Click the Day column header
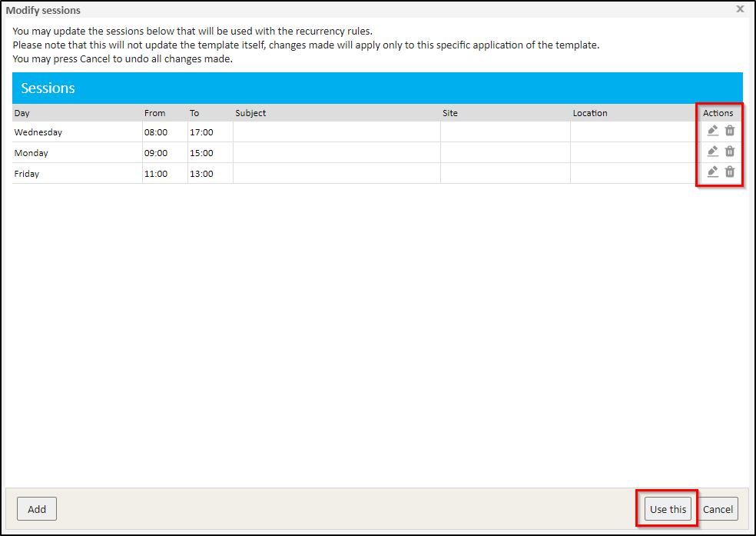 click(22, 113)
